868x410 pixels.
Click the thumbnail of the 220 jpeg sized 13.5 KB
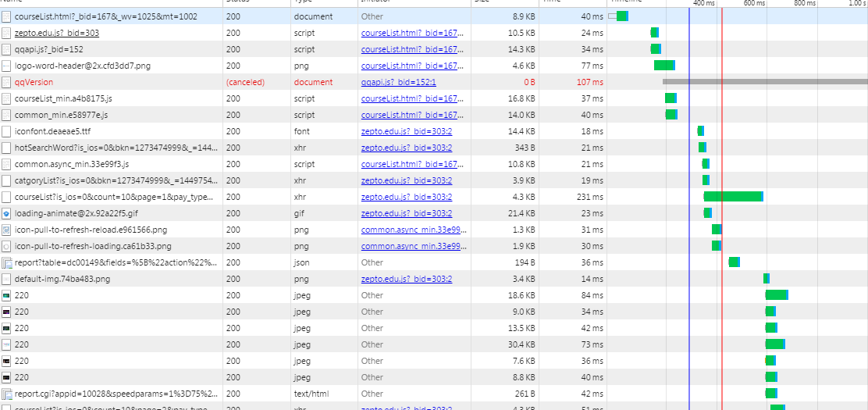pos(6,329)
